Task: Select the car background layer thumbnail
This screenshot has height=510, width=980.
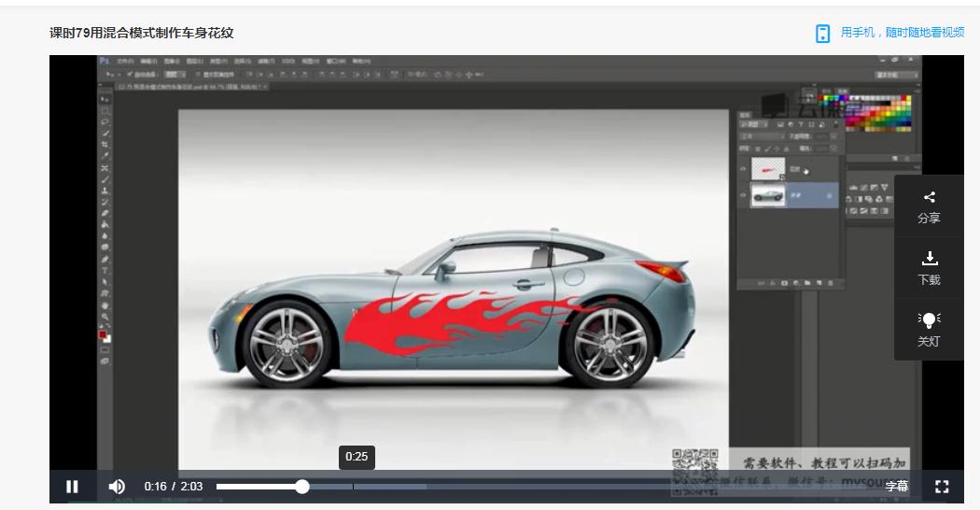Action: [x=768, y=195]
